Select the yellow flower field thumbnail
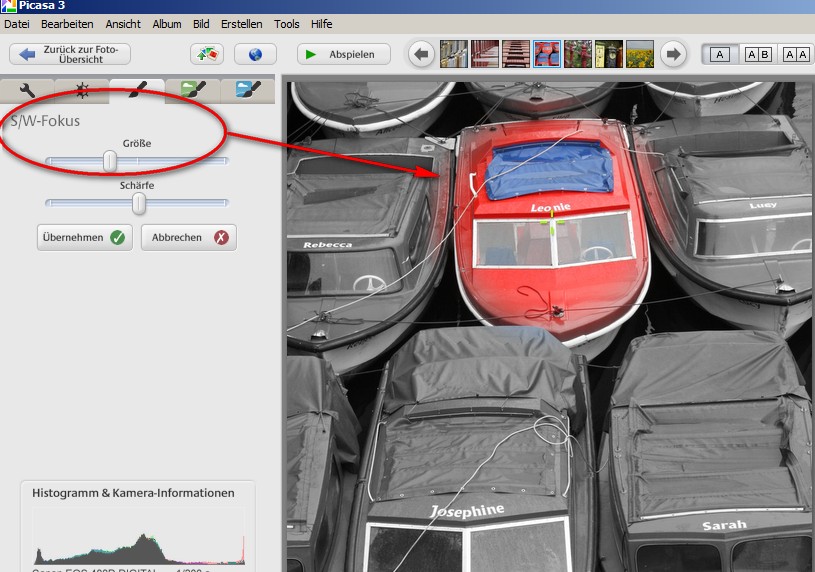The image size is (815, 572). pos(640,54)
